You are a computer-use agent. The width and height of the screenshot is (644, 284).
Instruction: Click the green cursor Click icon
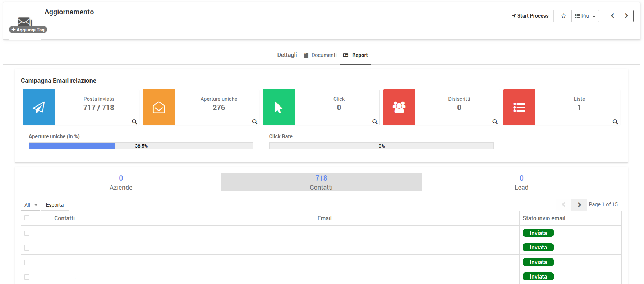click(x=279, y=107)
